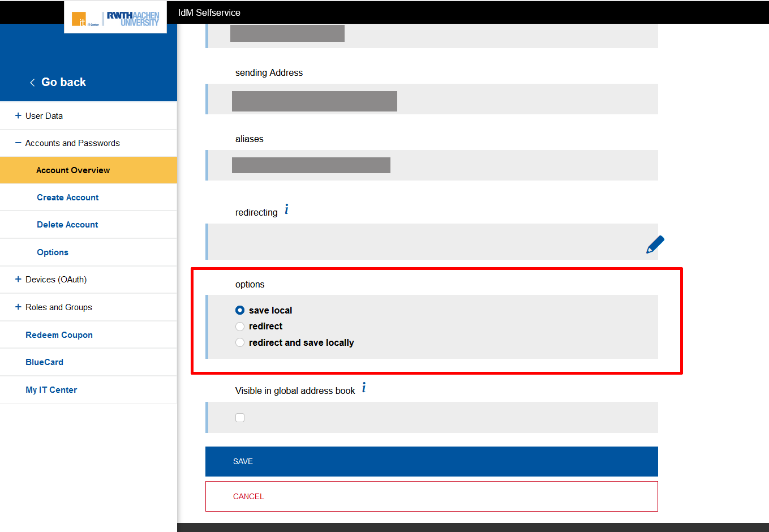Click the info icon beside Visible in global address book

[x=363, y=387]
